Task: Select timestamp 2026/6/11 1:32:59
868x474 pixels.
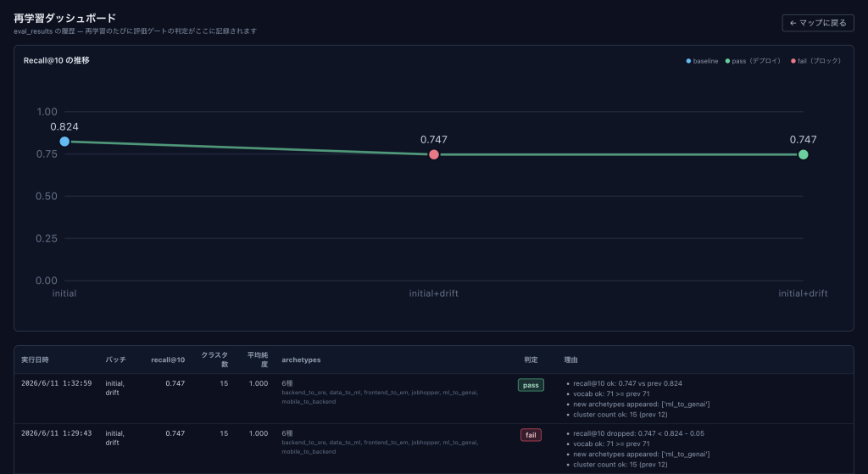Action: click(x=57, y=383)
